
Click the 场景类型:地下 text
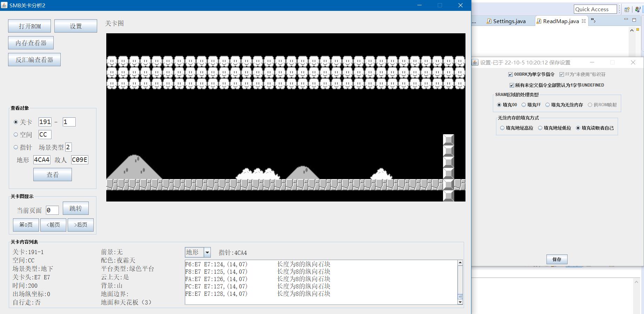pos(33,269)
